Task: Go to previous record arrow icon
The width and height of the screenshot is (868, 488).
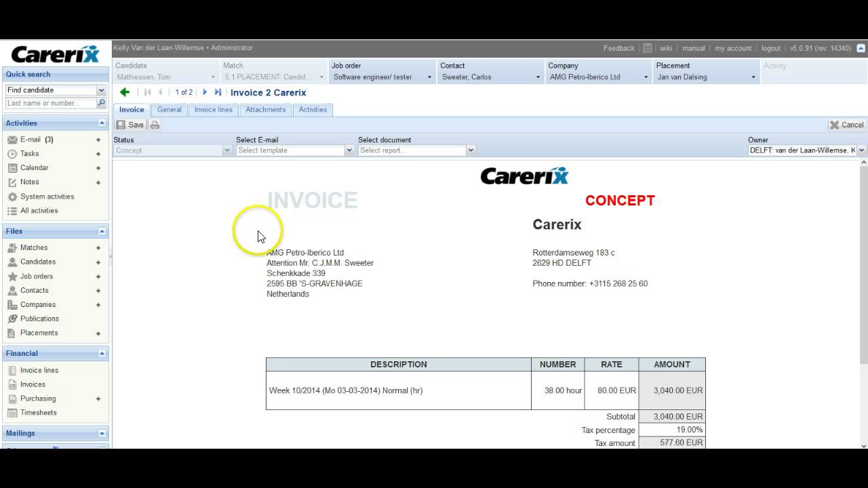Action: [161, 92]
